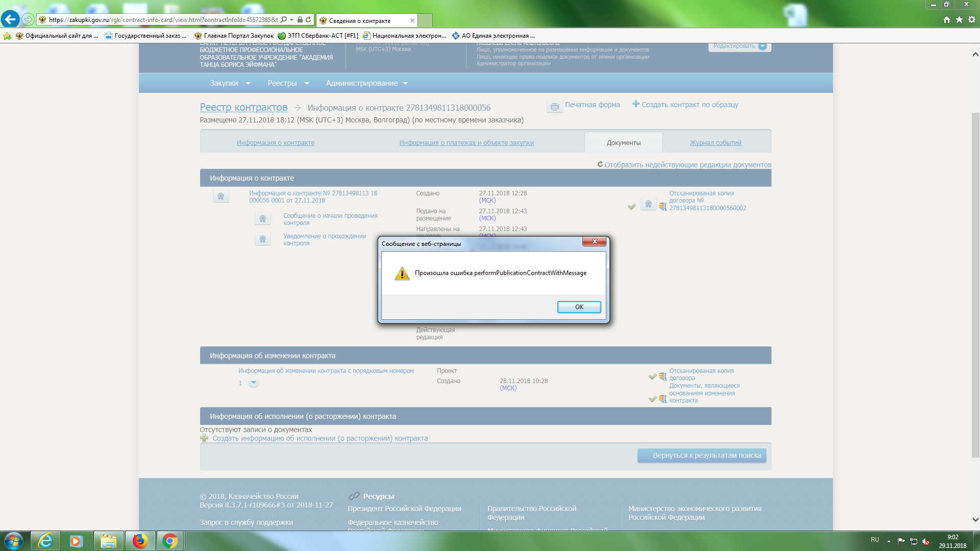Viewport: 980px width, 551px height.
Task: Click the refresh icon before Отобразить недействующие редакции документов
Action: (x=600, y=164)
